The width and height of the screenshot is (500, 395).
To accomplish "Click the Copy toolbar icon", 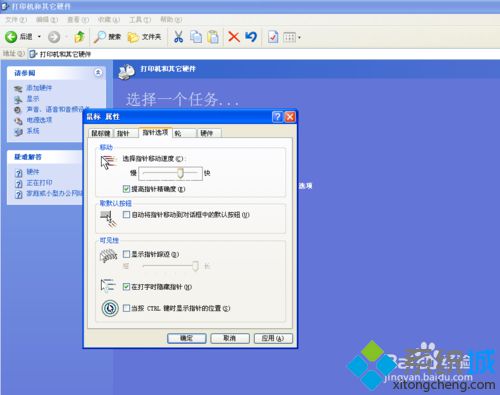I will [x=196, y=37].
